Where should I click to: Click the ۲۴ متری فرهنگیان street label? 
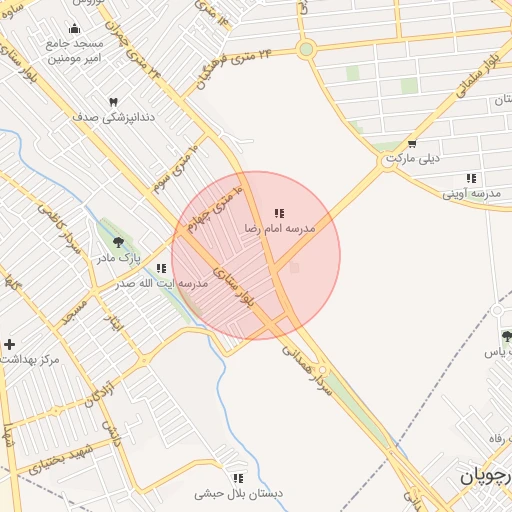[x=233, y=68]
